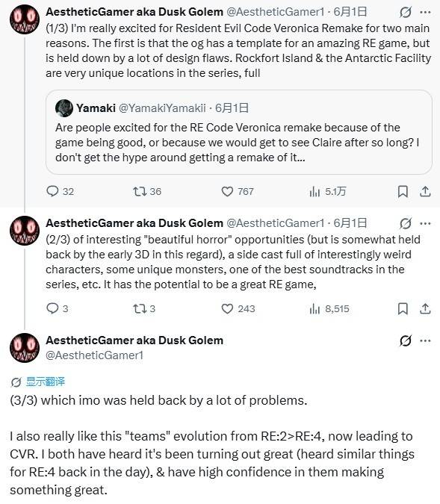Share the second (2/3) tweet

tap(425, 309)
